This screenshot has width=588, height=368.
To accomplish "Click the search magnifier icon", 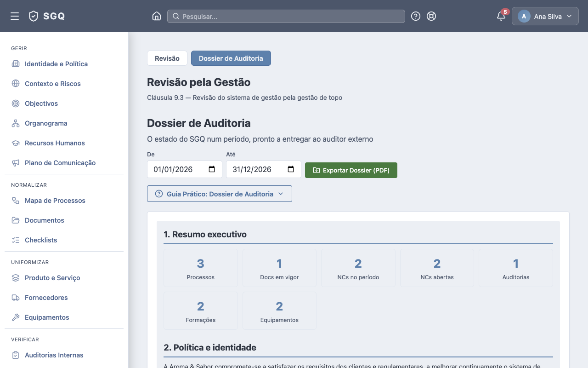I will coord(175,16).
